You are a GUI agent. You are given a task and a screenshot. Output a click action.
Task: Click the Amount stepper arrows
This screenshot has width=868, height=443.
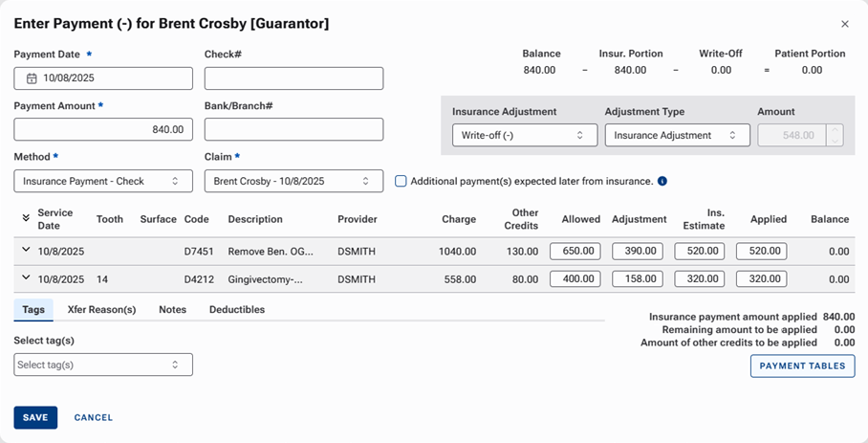click(x=835, y=136)
